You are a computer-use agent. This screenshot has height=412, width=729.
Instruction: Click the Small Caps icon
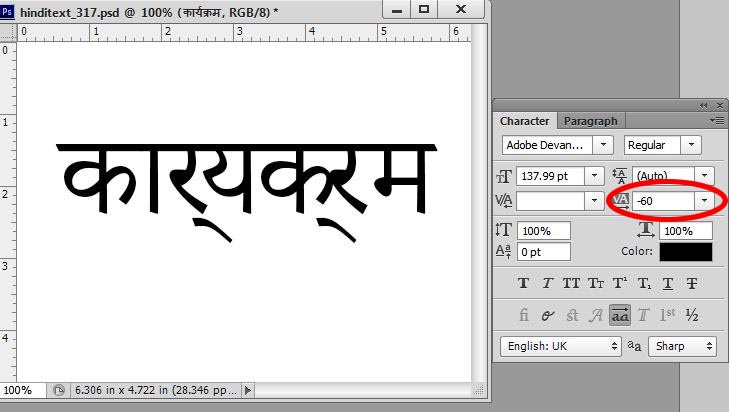tap(596, 284)
